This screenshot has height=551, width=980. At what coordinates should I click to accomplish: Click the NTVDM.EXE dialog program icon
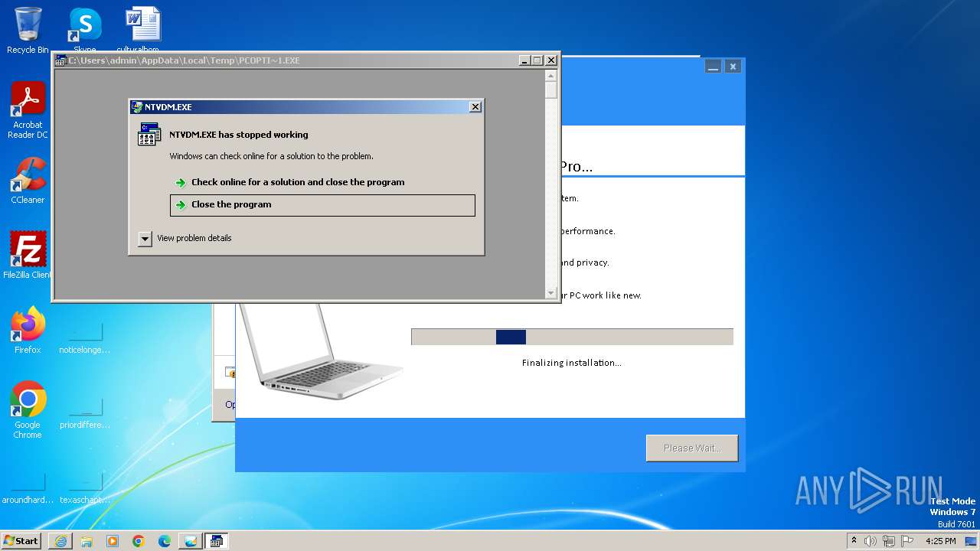pos(149,134)
